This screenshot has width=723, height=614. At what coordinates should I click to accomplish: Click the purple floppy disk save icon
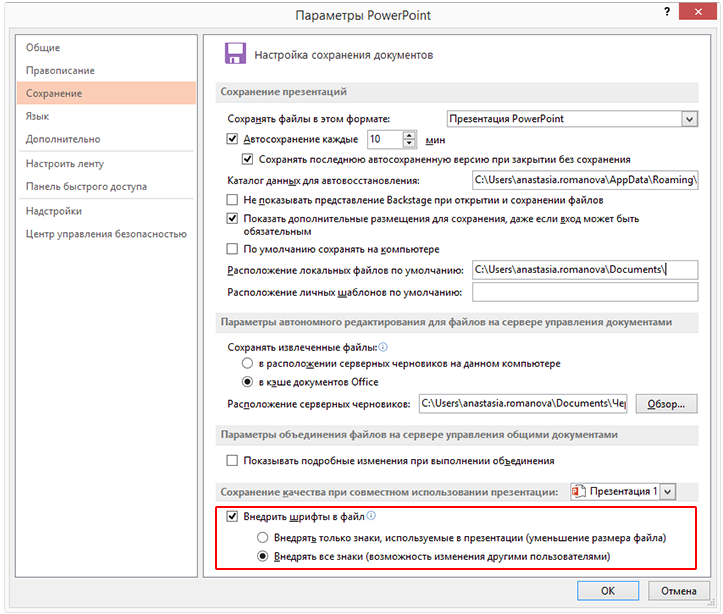click(235, 53)
